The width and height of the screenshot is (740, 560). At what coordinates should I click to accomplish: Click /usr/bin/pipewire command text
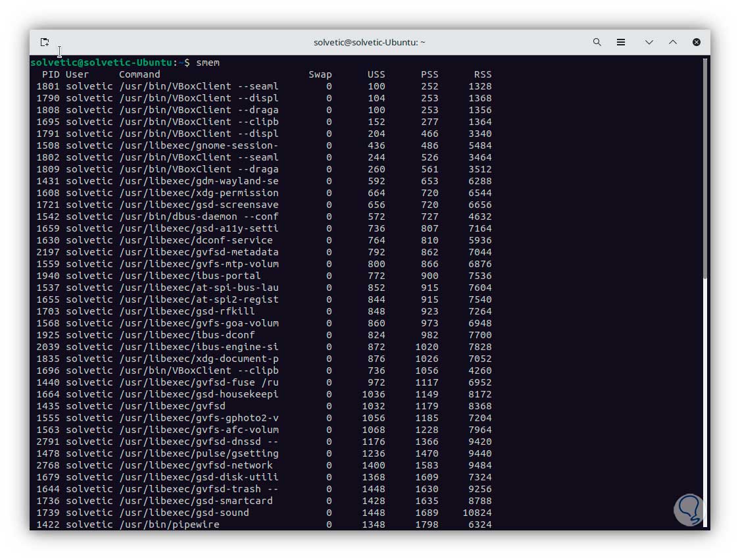point(169,524)
